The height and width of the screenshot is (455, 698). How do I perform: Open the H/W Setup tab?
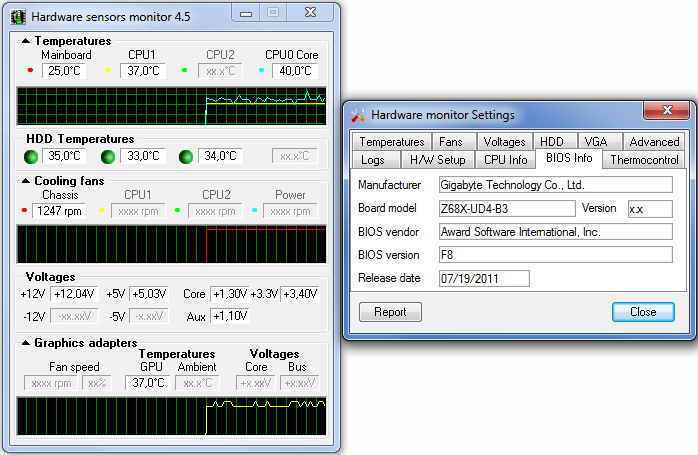click(x=437, y=159)
